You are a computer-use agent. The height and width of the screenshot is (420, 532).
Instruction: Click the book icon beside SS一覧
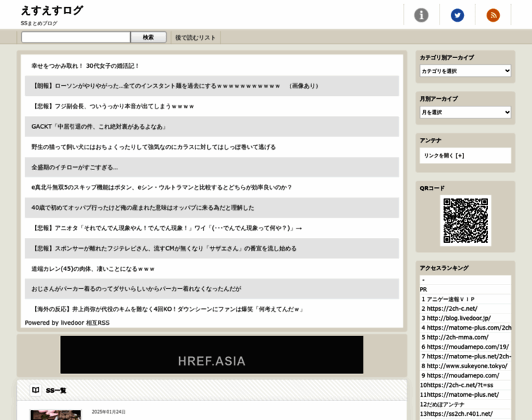point(36,390)
